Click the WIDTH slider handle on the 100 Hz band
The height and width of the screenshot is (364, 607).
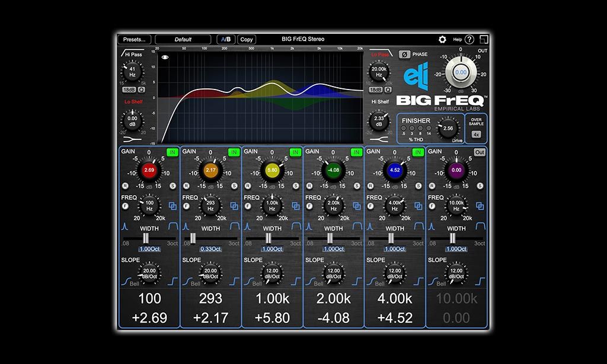click(146, 238)
